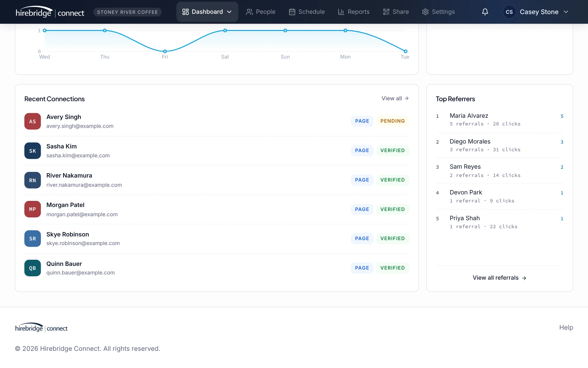Screen dimensions: 588x368
Task: Click morgan.patel@example.com email
Action: (x=82, y=214)
